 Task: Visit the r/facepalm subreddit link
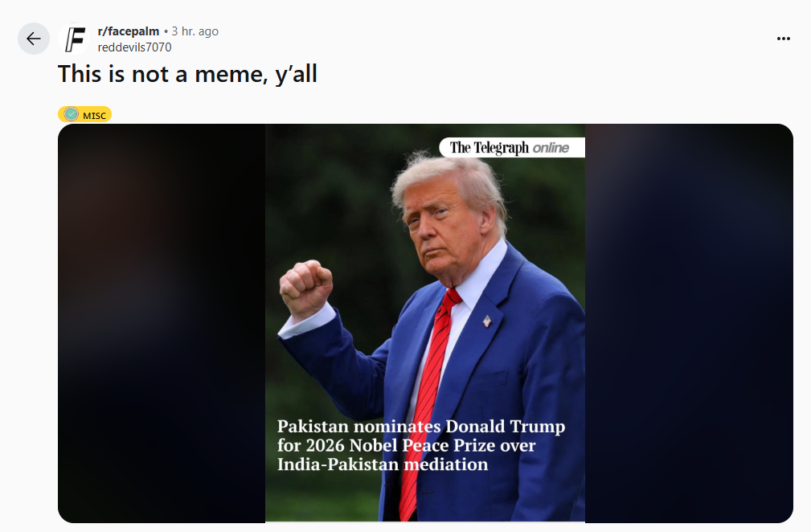[x=129, y=31]
